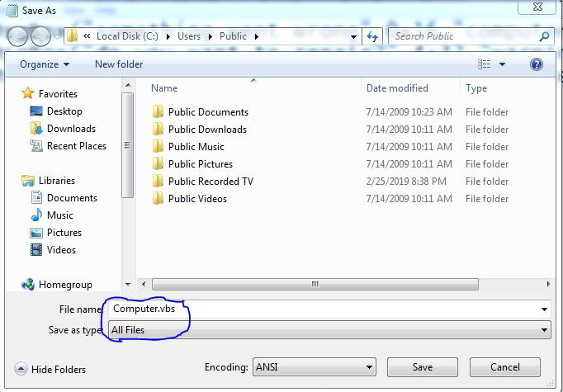Viewport: 563px width, 392px height.
Task: Select the Music library icon
Action: pos(37,215)
